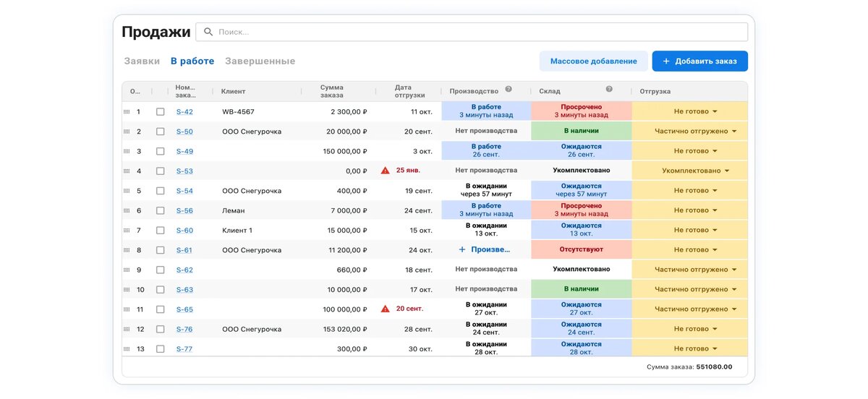Screen dimensions: 868x399
Task: Click into the Поиск search field
Action: point(472,32)
